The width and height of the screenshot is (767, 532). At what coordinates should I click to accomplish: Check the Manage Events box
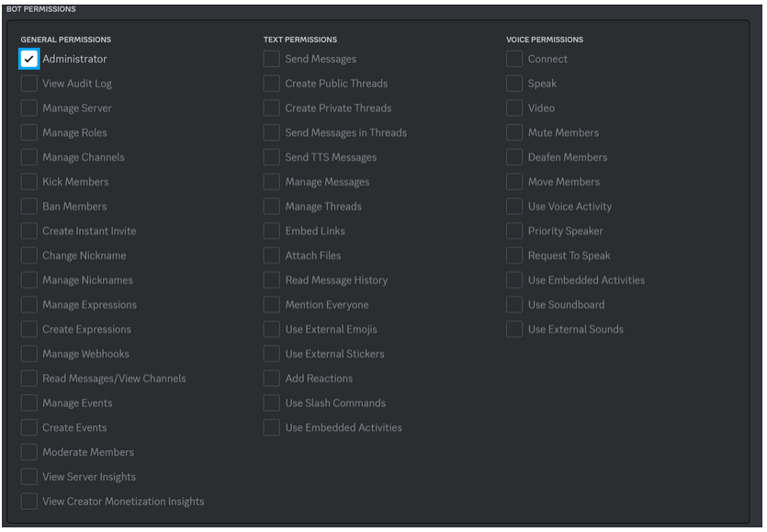tap(28, 402)
